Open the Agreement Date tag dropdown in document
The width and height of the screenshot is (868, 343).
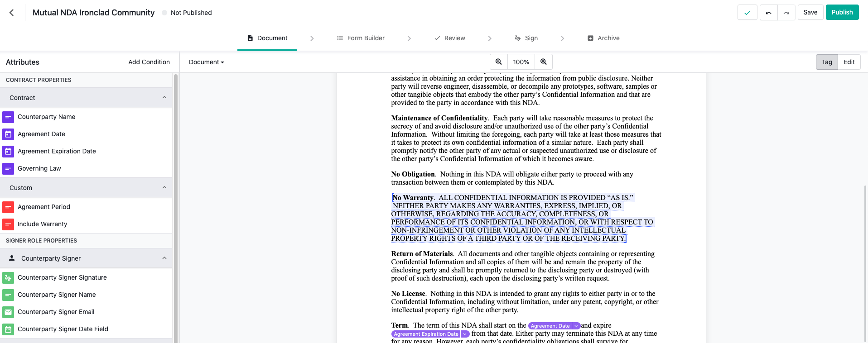tap(576, 326)
